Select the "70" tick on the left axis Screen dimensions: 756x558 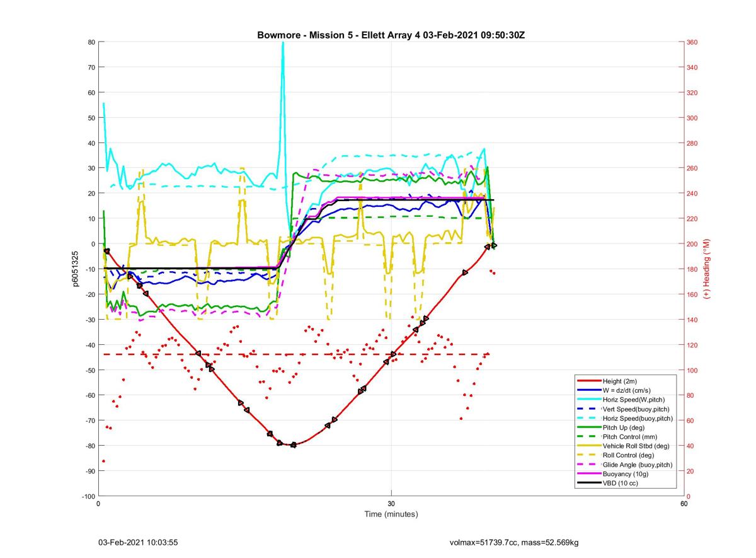coord(91,67)
